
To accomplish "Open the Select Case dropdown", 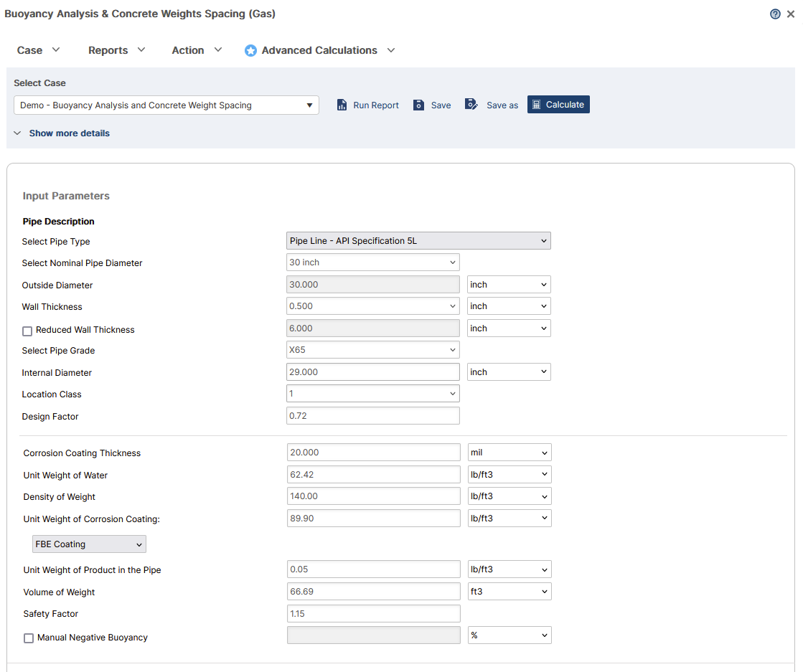I will 166,105.
